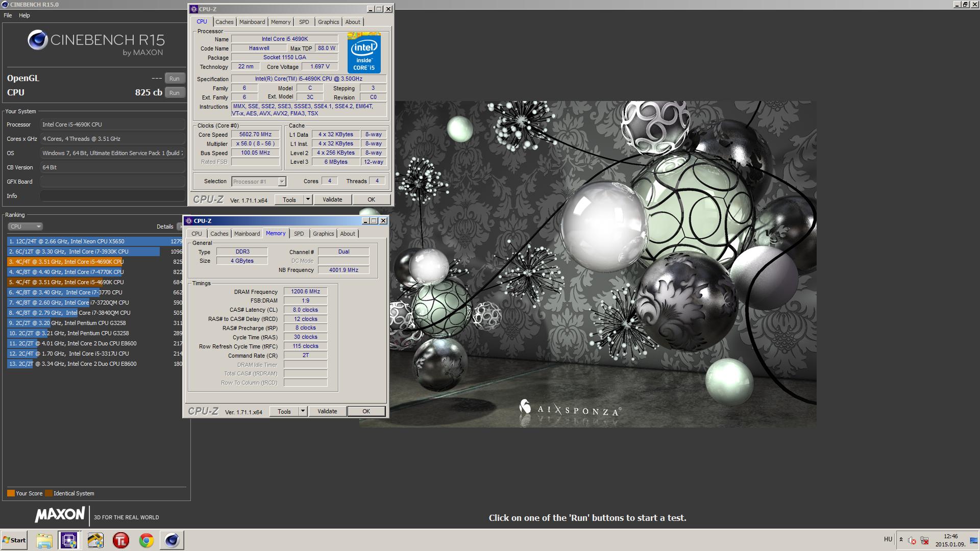The width and height of the screenshot is (980, 551).
Task: Click the Cinebench R15 logo sphere
Action: click(x=37, y=40)
